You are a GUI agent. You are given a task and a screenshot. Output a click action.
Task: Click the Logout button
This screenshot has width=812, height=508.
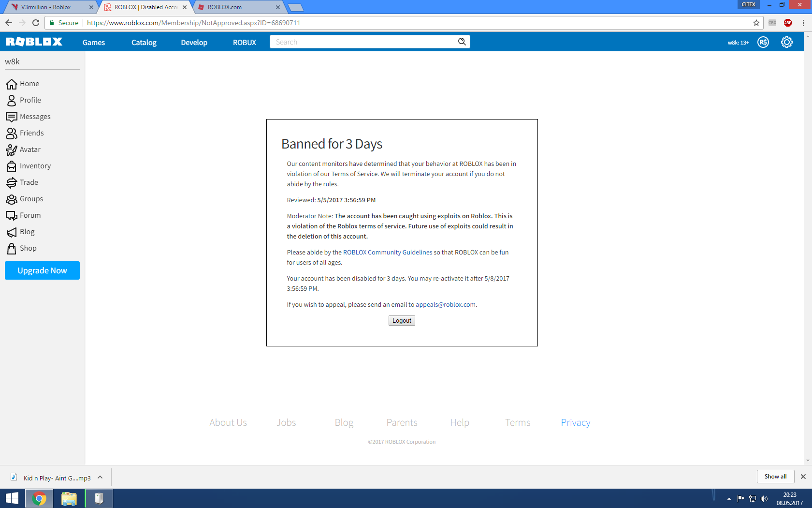402,321
